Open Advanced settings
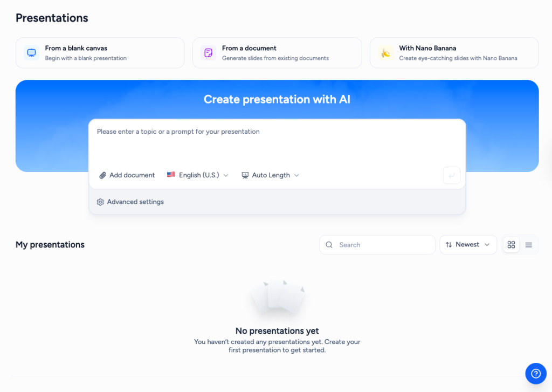Viewport: 552px width, 392px height. point(135,202)
